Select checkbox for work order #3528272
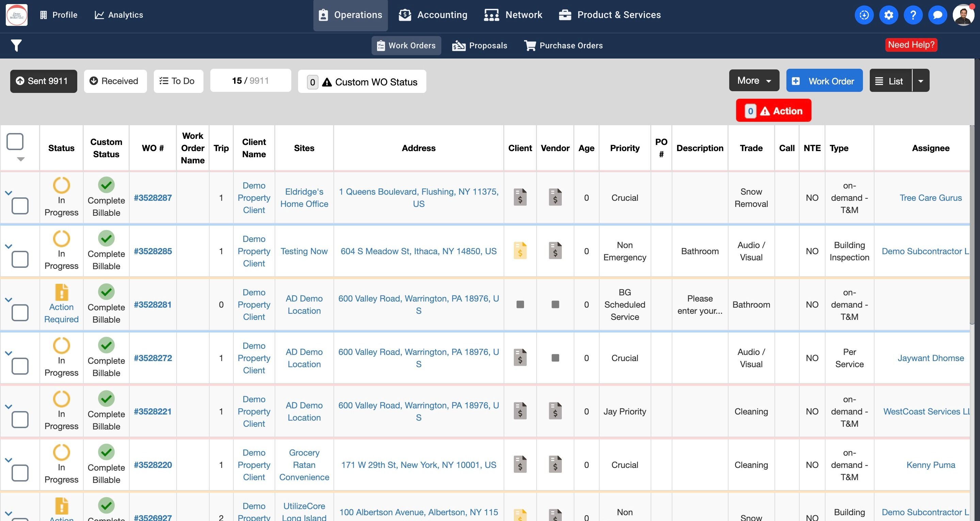The height and width of the screenshot is (521, 980). point(20,366)
